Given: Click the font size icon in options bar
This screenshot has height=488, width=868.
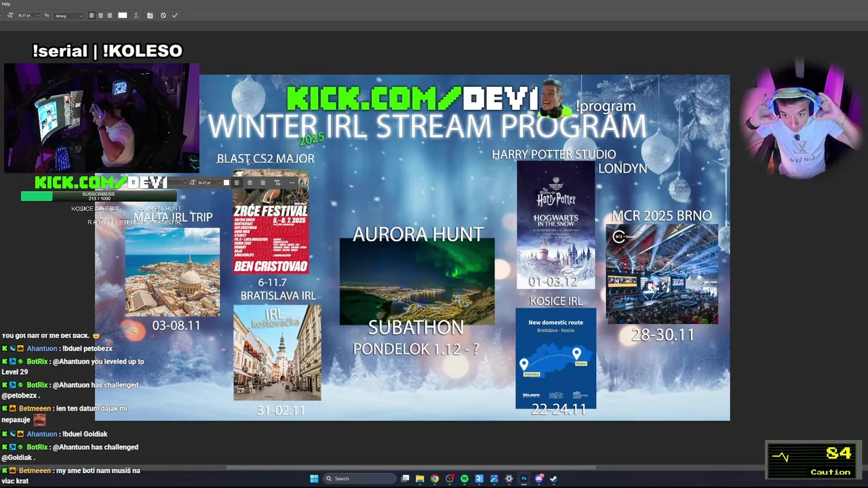Looking at the screenshot, I should pos(10,15).
